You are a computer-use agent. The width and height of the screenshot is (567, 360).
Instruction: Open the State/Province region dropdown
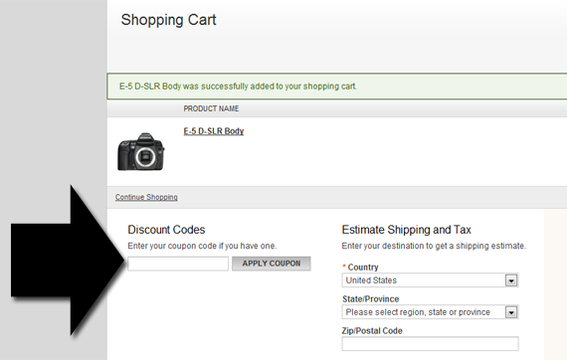[430, 312]
